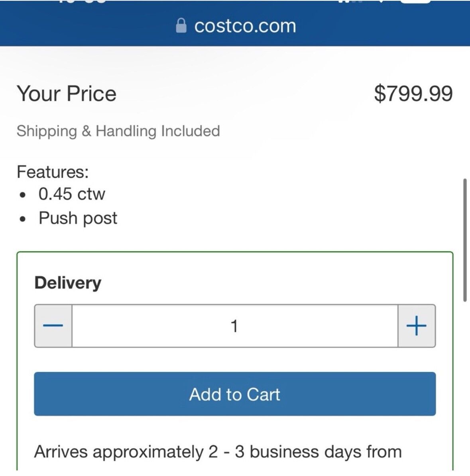Click the Push post feature bullet

(x=78, y=218)
